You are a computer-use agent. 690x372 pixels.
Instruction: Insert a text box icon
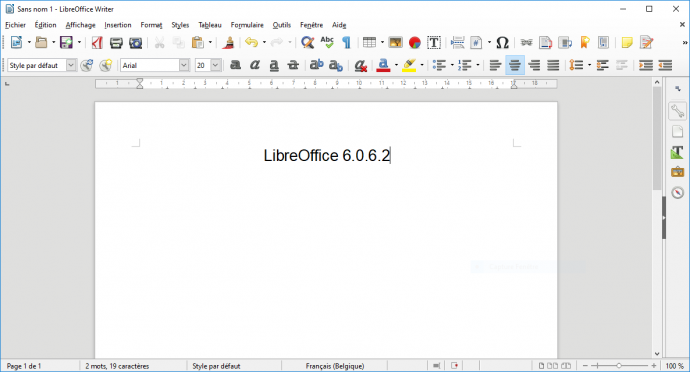click(434, 43)
